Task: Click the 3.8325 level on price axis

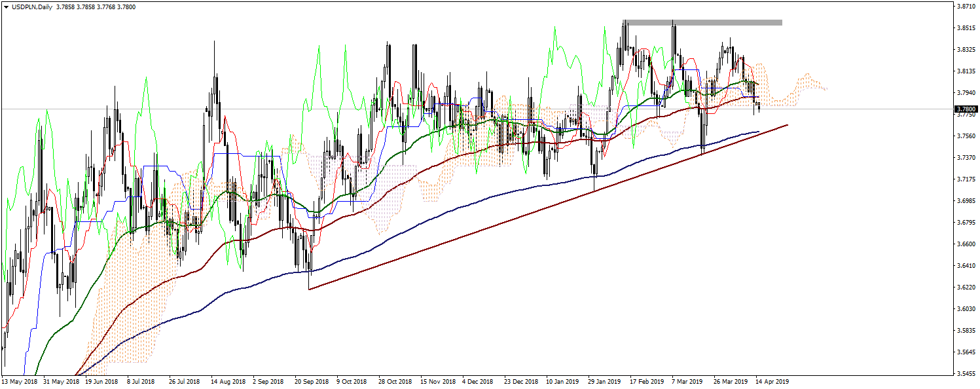Action: click(x=966, y=50)
